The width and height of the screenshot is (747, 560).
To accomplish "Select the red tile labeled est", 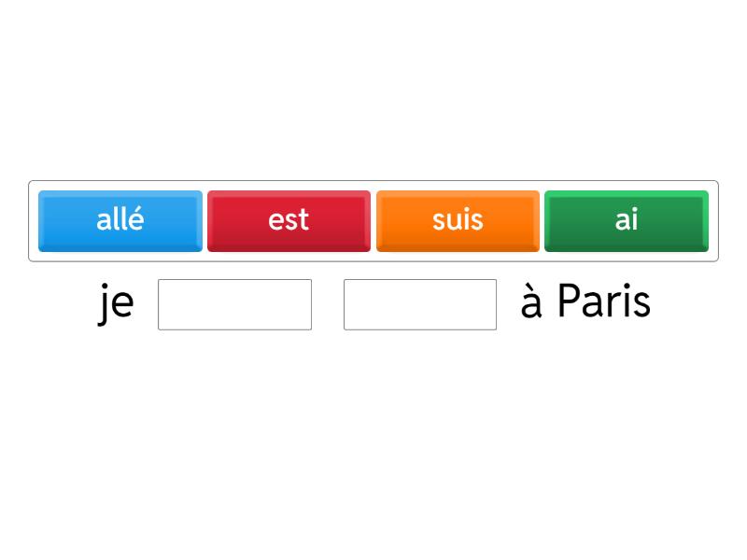I will (289, 220).
